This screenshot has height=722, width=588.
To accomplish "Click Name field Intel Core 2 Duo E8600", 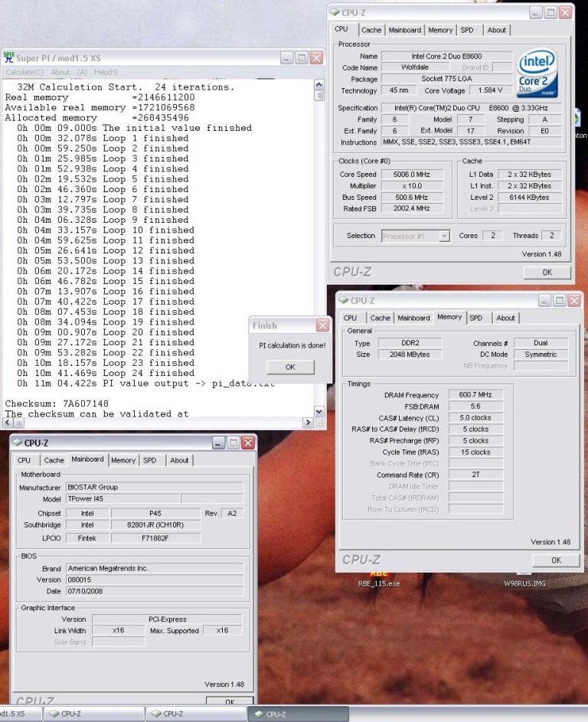I will click(446, 56).
